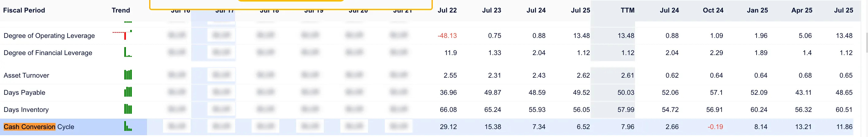Screen dimensions: 868x137
Task: Click the Jan 25 quarterly column header
Action: pos(757,10)
